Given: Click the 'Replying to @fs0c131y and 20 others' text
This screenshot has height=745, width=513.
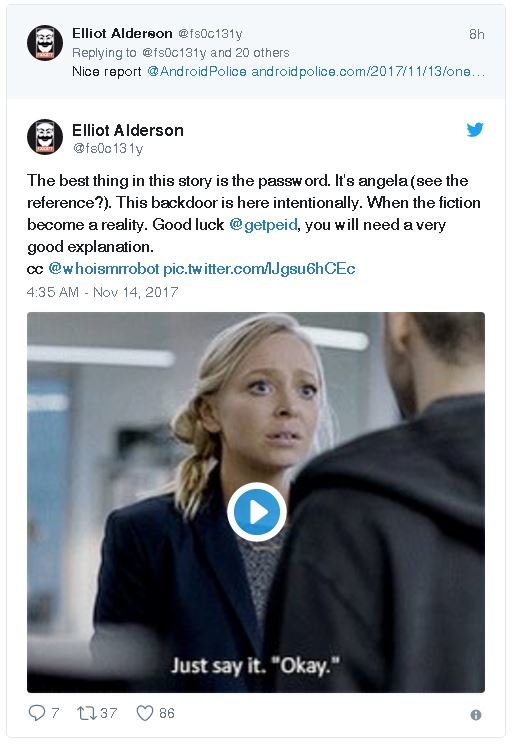Looking at the screenshot, I should (180, 53).
